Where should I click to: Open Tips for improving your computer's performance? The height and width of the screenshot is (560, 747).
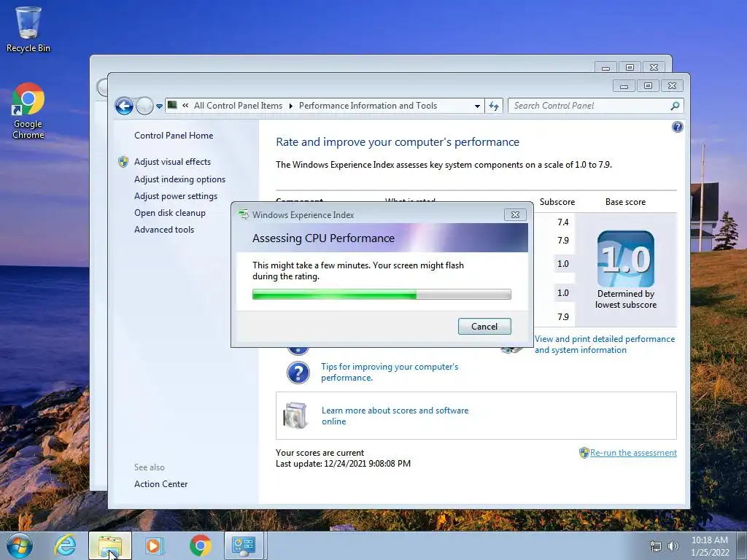pyautogui.click(x=390, y=372)
